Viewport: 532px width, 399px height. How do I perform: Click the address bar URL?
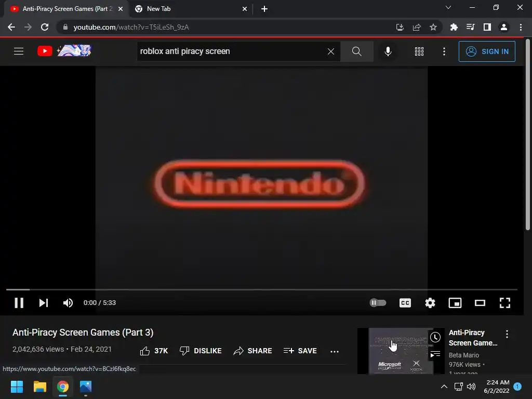pyautogui.click(x=131, y=27)
